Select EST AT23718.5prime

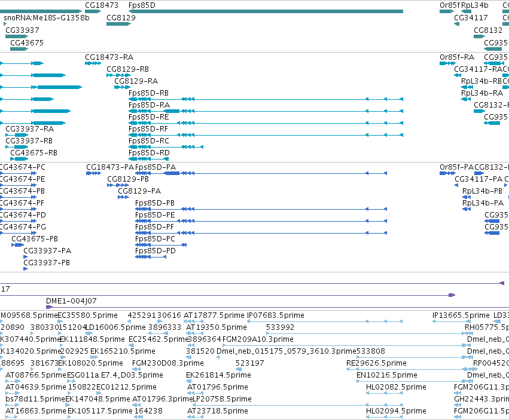218,411
